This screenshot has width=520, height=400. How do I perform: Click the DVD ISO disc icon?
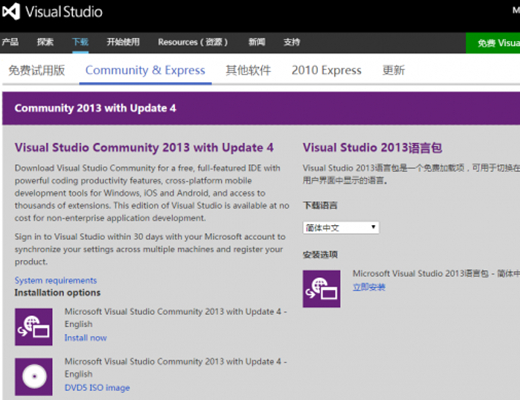point(34,377)
